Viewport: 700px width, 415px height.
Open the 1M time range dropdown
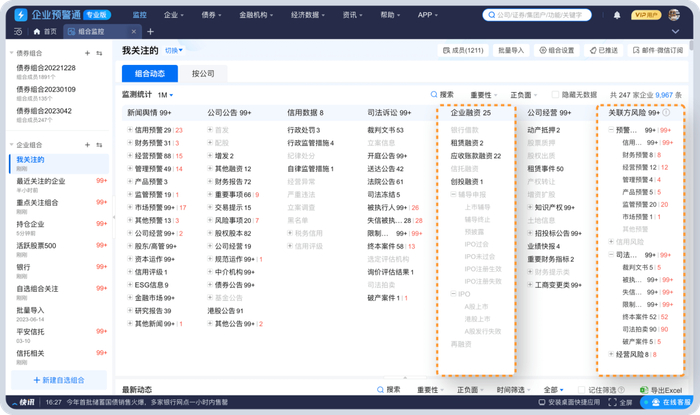(x=165, y=95)
